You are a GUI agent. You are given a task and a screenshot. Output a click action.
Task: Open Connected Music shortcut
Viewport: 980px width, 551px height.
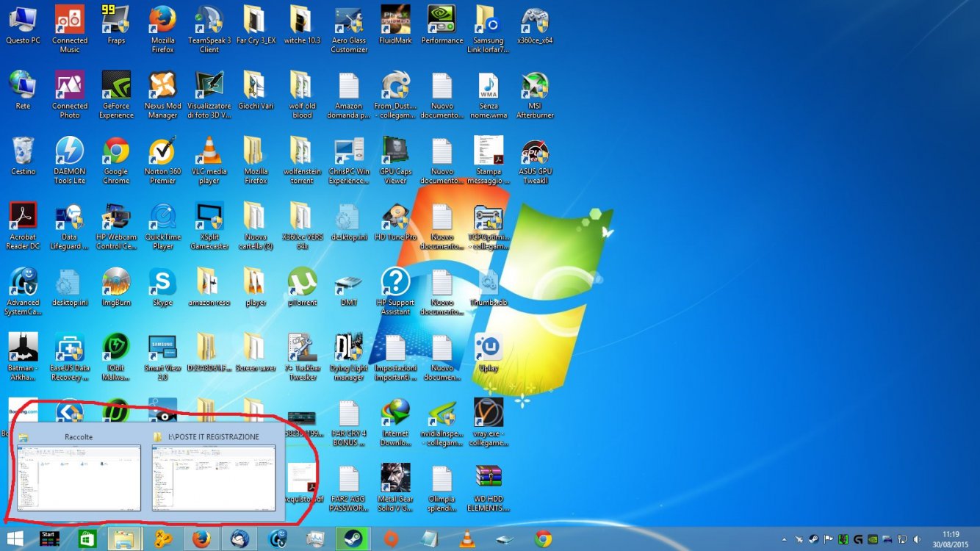pyautogui.click(x=70, y=29)
